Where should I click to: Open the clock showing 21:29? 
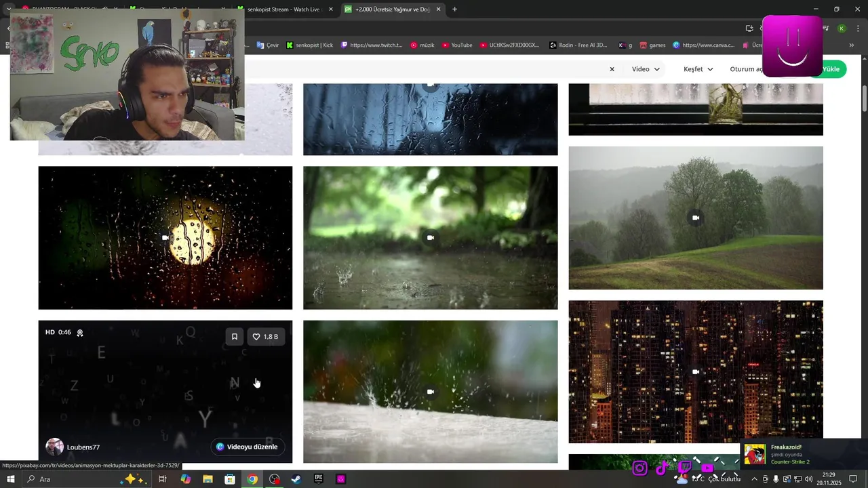(x=828, y=479)
